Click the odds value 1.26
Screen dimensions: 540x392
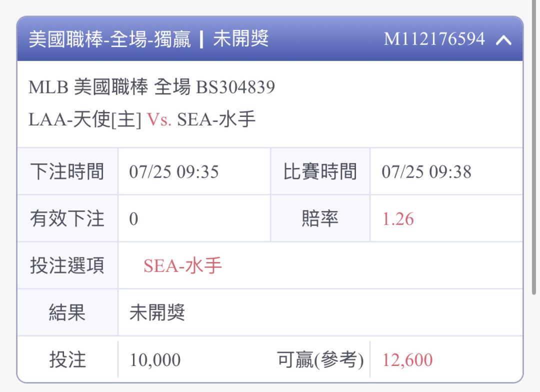point(398,218)
